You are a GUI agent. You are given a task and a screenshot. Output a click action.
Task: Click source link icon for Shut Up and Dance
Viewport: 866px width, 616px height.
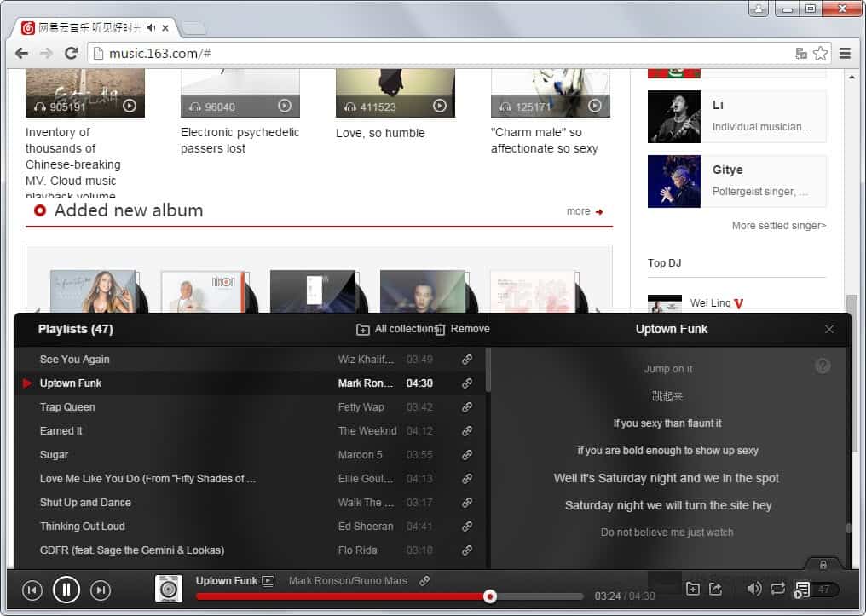(467, 503)
